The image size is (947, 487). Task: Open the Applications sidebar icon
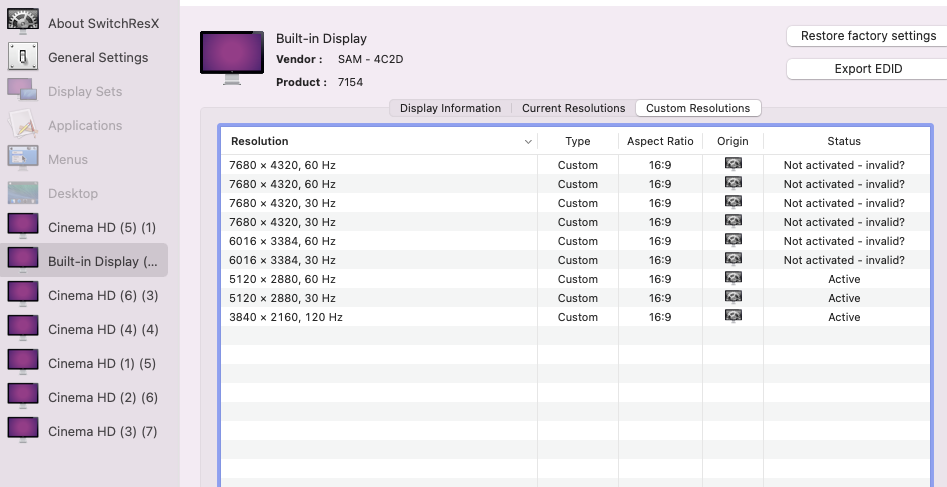click(x=22, y=125)
